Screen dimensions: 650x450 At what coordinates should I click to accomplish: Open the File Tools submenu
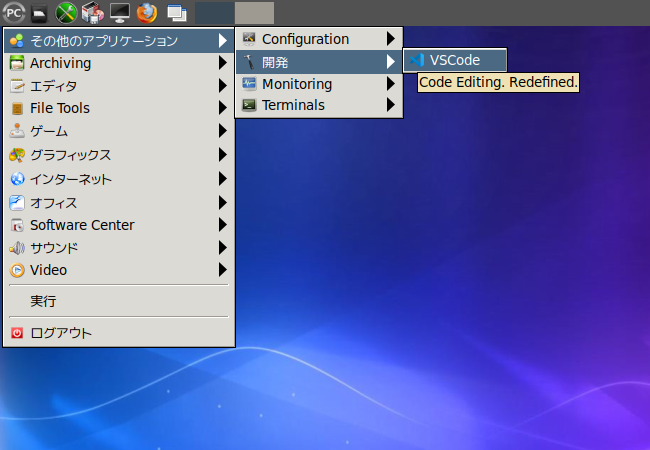point(119,108)
